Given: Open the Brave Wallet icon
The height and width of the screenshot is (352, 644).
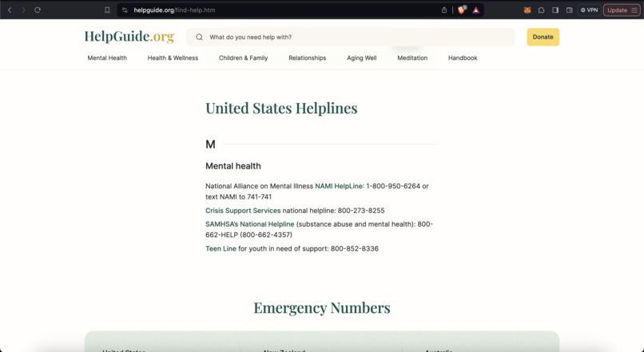Looking at the screenshot, I should click(x=569, y=10).
